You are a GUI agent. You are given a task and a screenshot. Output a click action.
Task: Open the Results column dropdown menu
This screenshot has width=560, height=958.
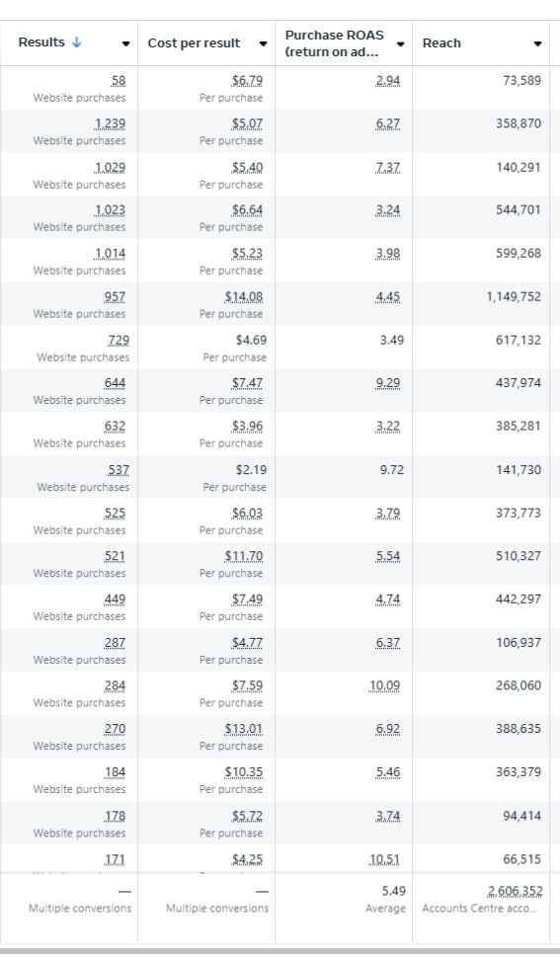125,43
